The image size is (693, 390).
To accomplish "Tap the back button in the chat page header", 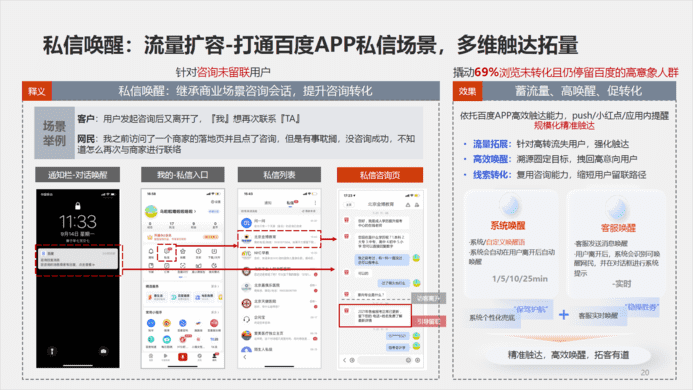I will [349, 205].
